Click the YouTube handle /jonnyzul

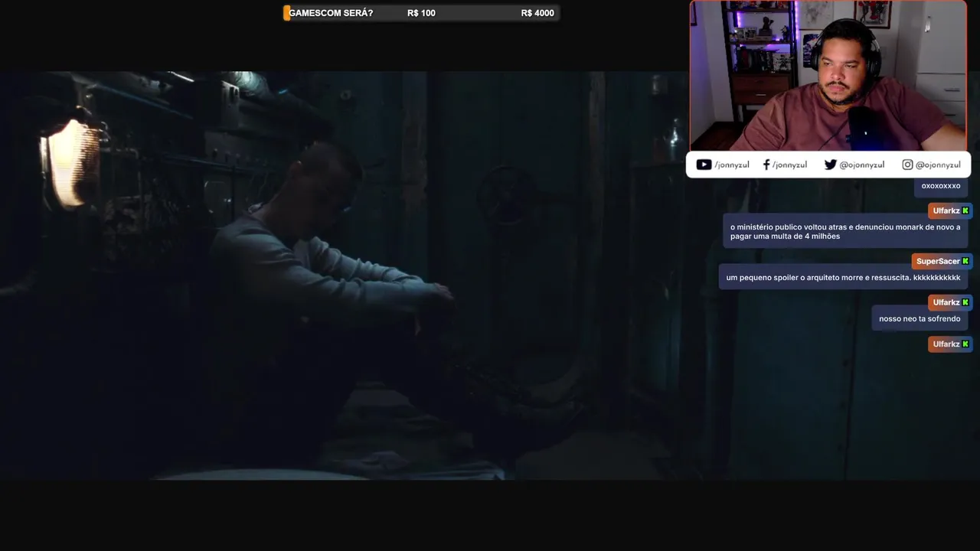732,165
